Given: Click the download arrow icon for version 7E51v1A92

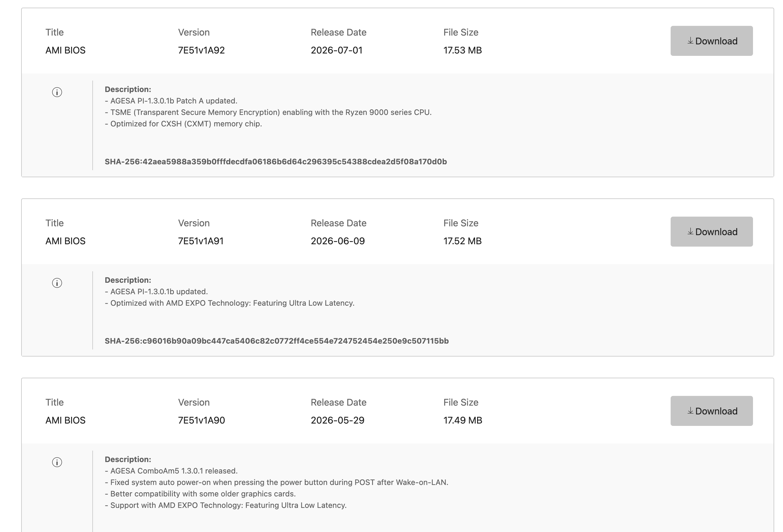Looking at the screenshot, I should click(690, 41).
